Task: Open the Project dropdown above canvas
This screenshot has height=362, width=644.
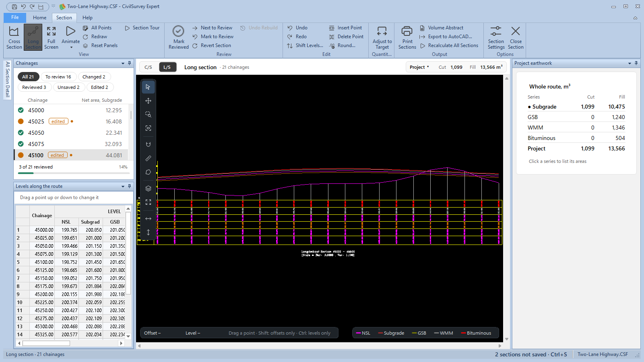Action: point(419,67)
